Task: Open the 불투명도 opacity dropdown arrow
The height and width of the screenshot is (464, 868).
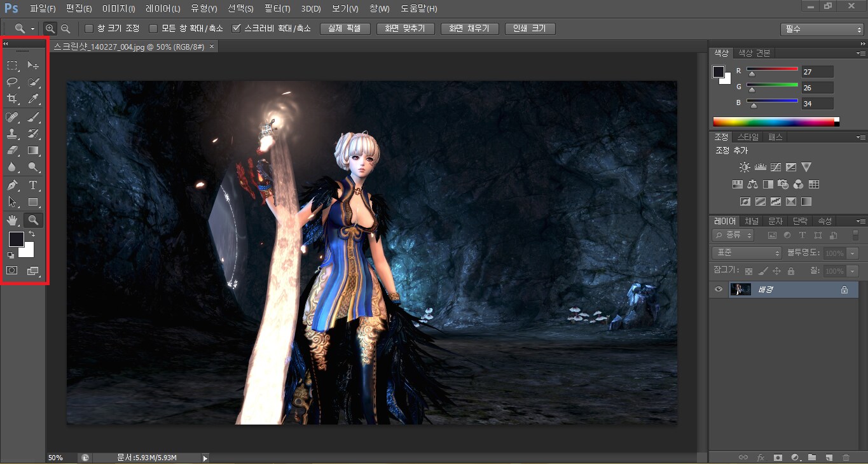Action: pos(853,253)
